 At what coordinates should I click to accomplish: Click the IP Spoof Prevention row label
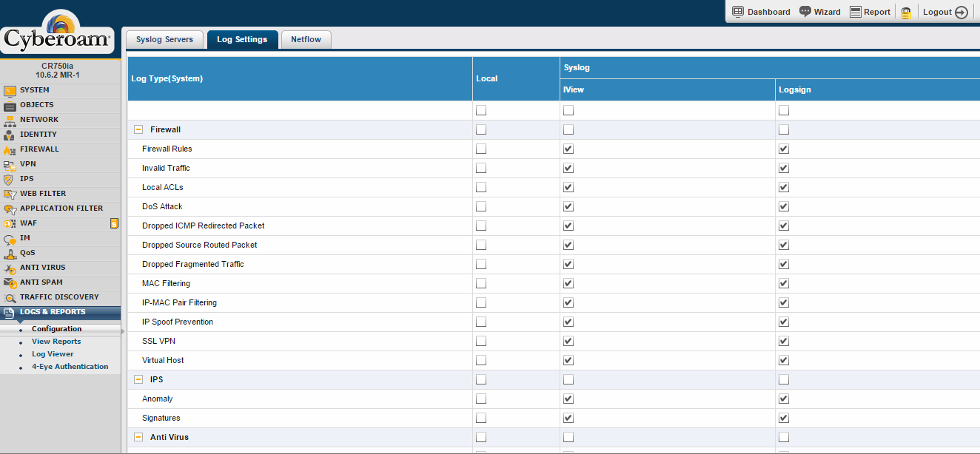click(178, 322)
